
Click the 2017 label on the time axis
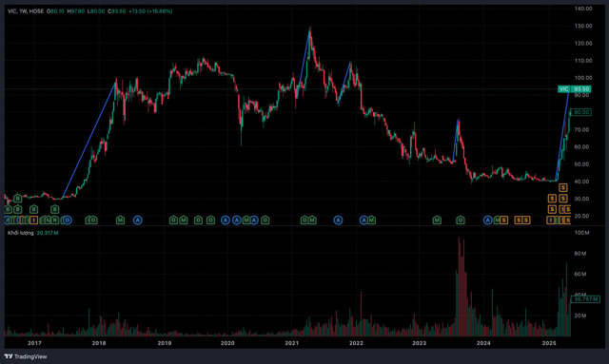[x=34, y=343]
